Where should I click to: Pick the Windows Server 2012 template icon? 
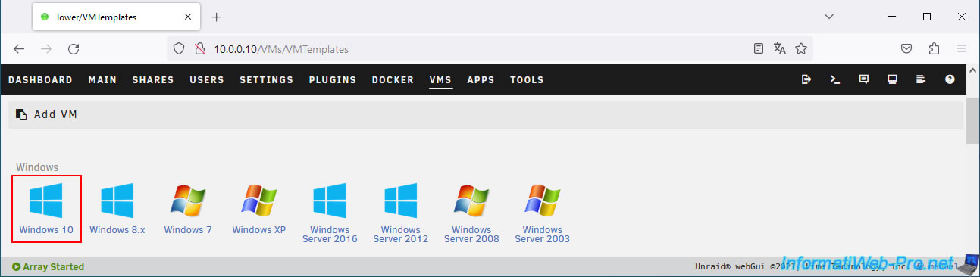[x=401, y=201]
